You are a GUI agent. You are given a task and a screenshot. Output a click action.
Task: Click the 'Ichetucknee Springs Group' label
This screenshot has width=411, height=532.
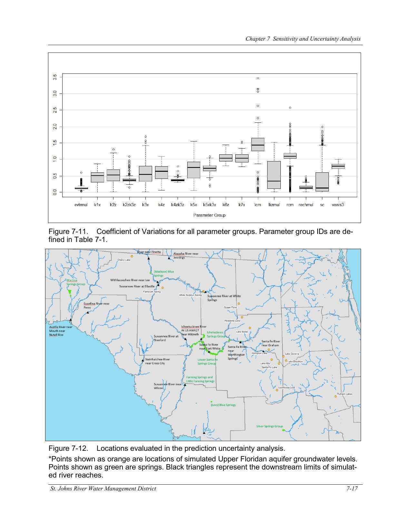216,334
